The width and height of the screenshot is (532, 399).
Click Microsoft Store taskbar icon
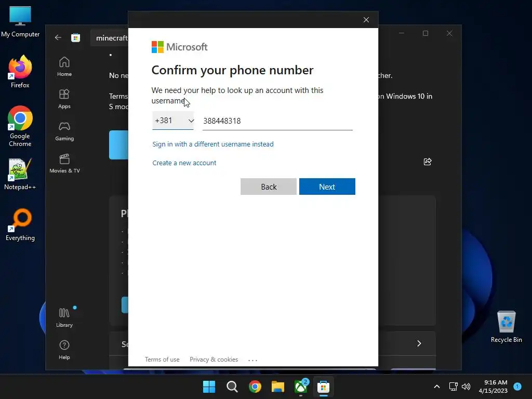(x=323, y=387)
